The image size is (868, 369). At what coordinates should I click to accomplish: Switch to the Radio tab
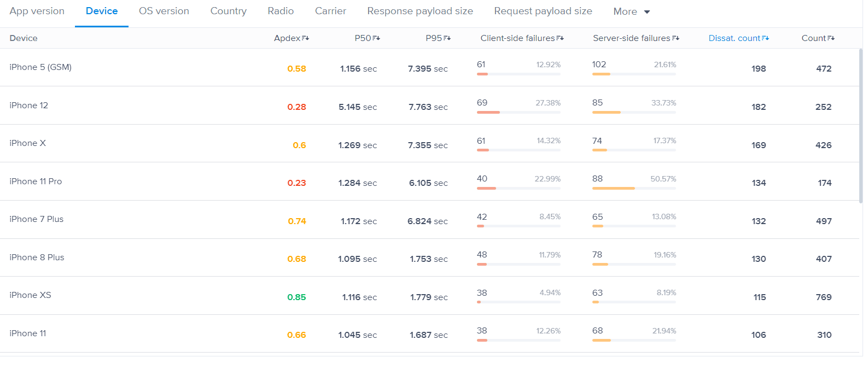(x=281, y=11)
